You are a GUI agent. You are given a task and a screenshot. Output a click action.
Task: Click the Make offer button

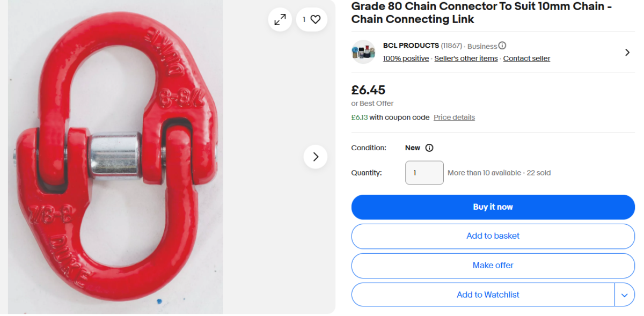tap(493, 266)
